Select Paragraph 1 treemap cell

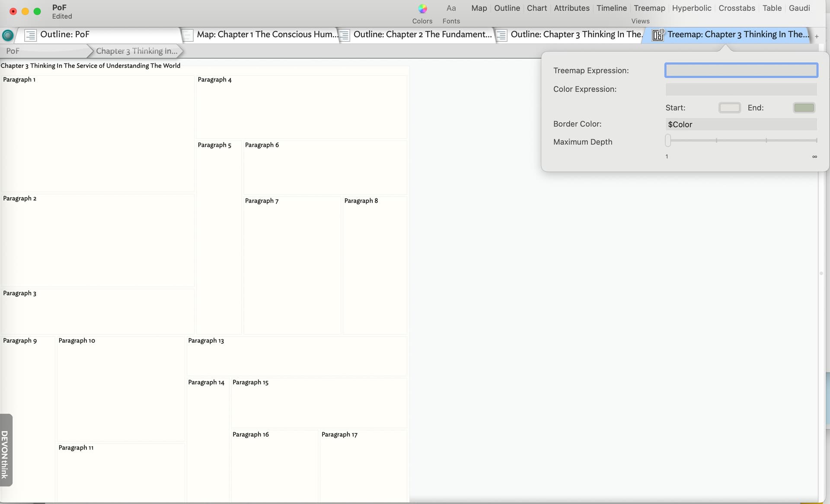[x=98, y=134]
